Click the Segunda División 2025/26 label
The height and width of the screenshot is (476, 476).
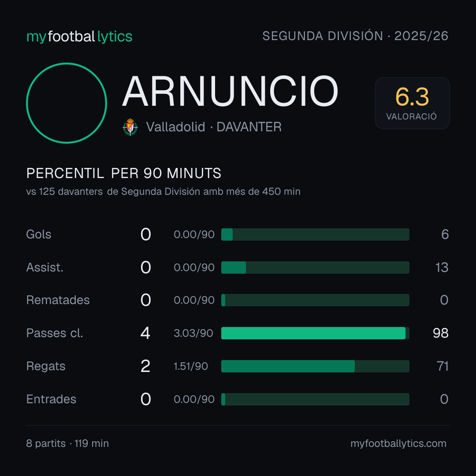tap(355, 36)
